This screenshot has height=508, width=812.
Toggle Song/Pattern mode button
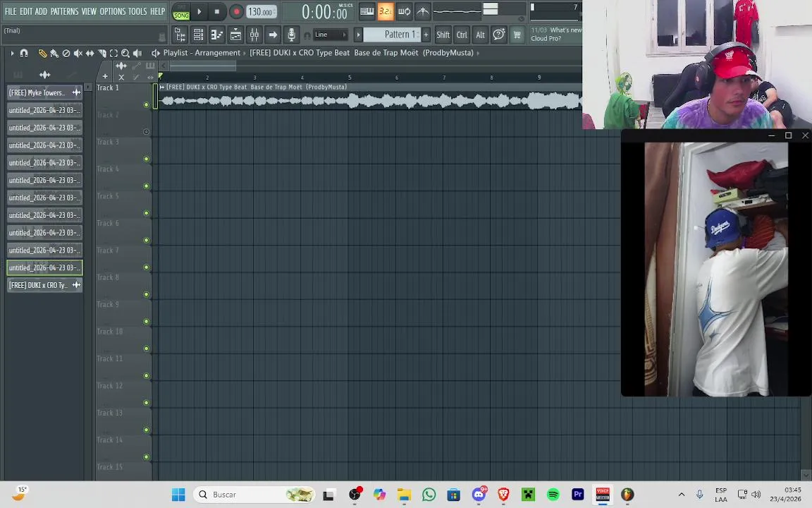[x=181, y=12]
